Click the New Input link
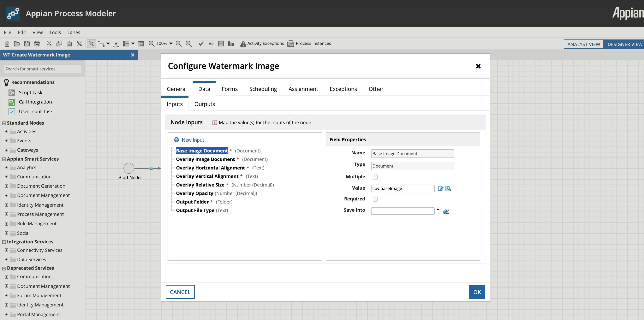The height and width of the screenshot is (320, 644). pos(193,140)
